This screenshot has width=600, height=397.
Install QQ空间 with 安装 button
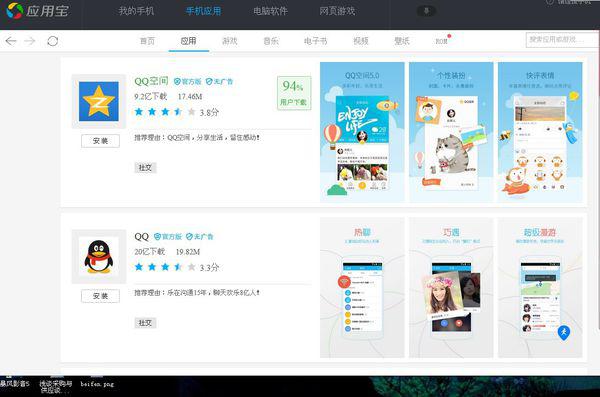coord(100,141)
